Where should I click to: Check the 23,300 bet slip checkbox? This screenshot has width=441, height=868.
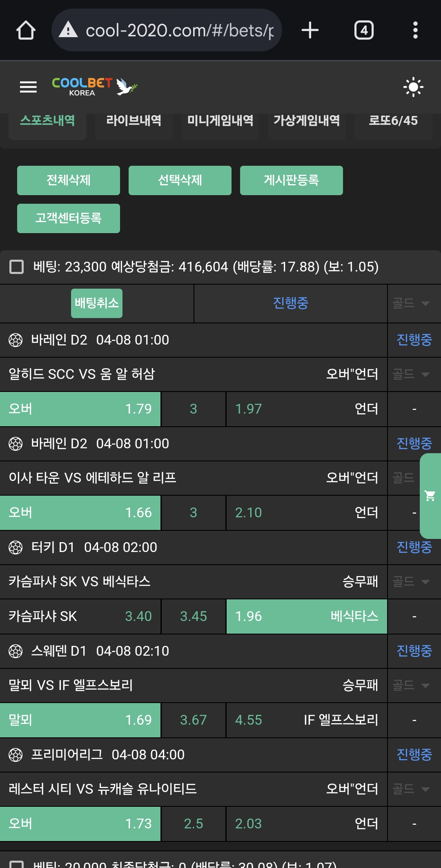pos(17,267)
